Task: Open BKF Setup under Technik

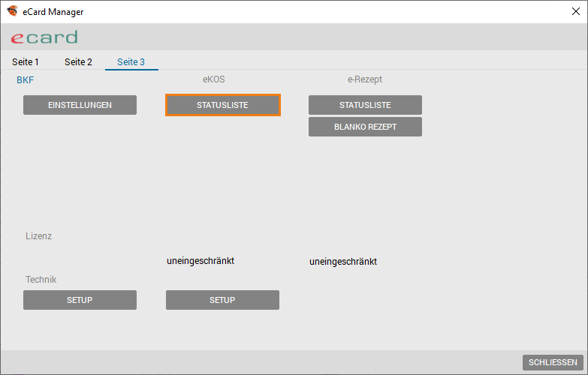Action: (x=80, y=300)
